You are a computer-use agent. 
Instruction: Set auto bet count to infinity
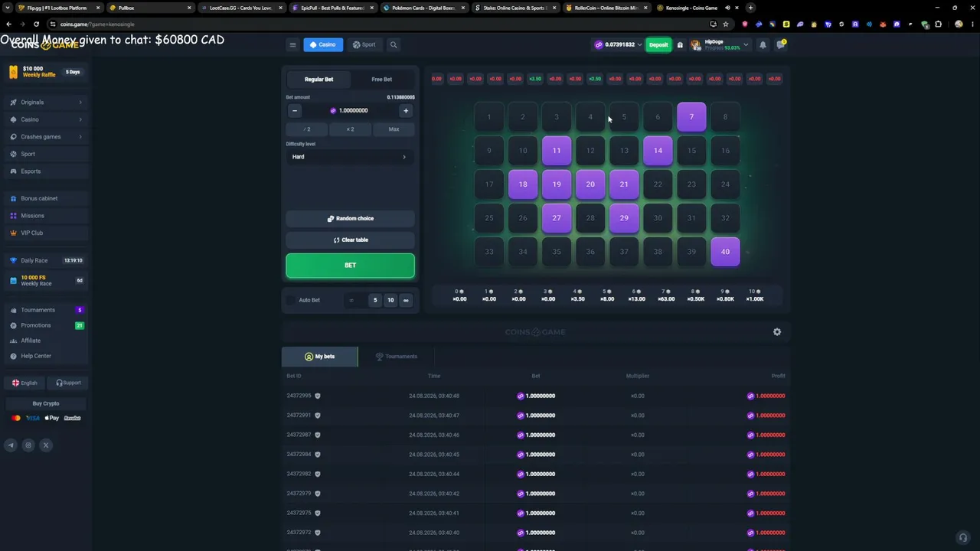(406, 300)
